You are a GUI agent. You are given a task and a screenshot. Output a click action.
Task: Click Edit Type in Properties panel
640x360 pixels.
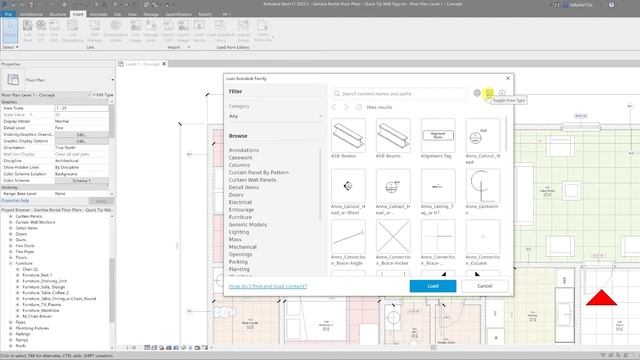[103, 95]
